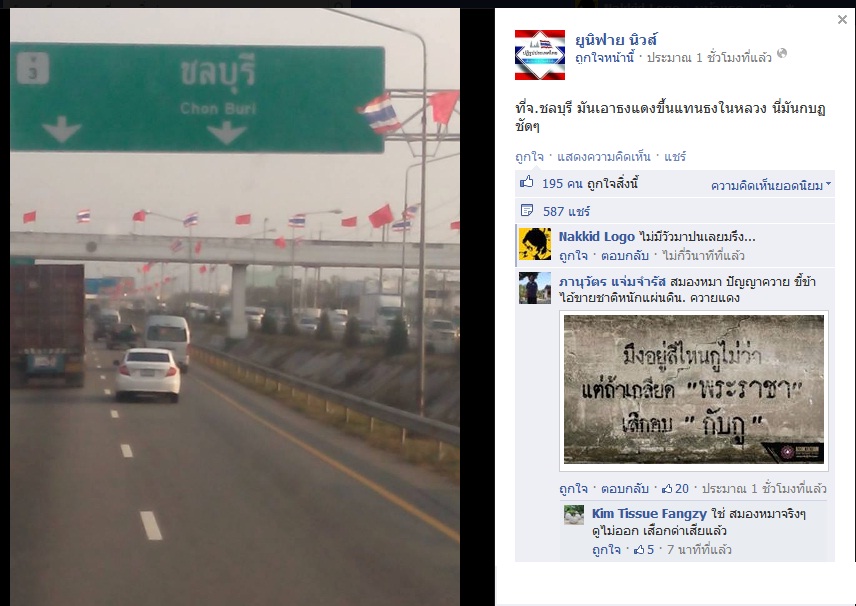
Task: Toggle ถูกใจ on Nakkid Logo's comment
Action: tap(573, 256)
